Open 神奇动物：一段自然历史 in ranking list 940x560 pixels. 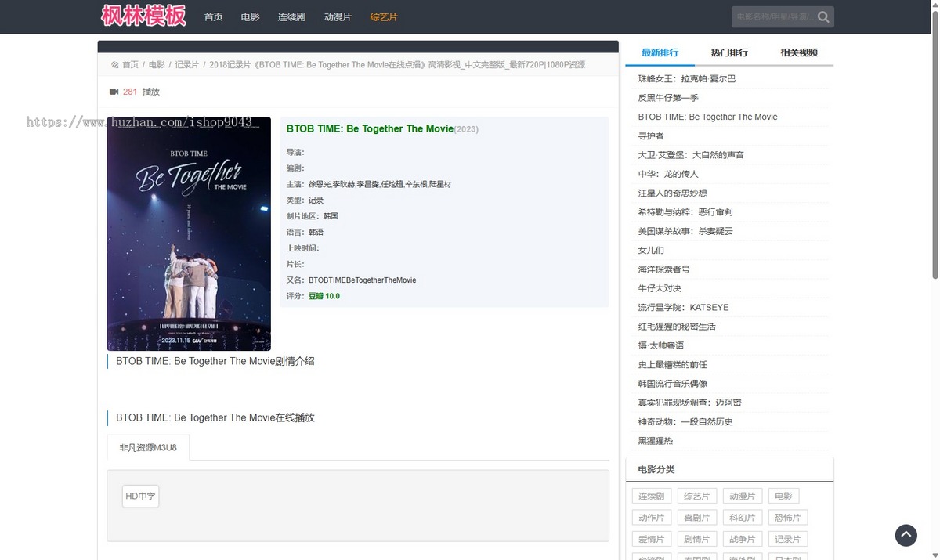[685, 421]
